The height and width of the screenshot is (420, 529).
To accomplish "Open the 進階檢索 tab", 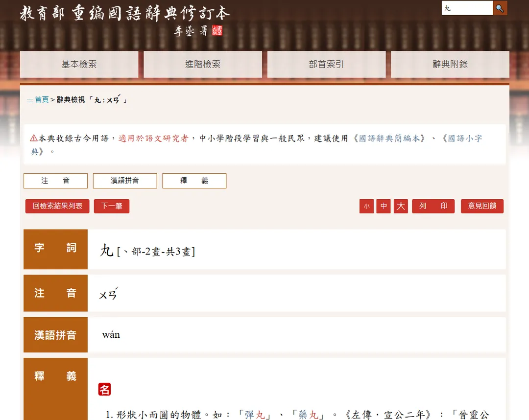I will pos(203,65).
